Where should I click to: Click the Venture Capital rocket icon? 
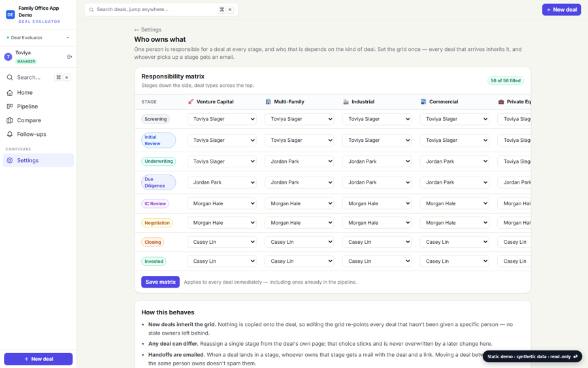pos(191,102)
